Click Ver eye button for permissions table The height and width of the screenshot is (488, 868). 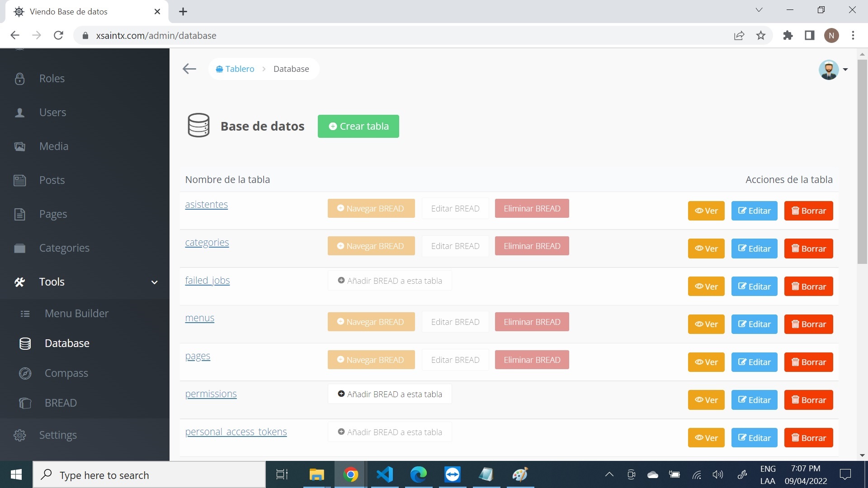(706, 400)
